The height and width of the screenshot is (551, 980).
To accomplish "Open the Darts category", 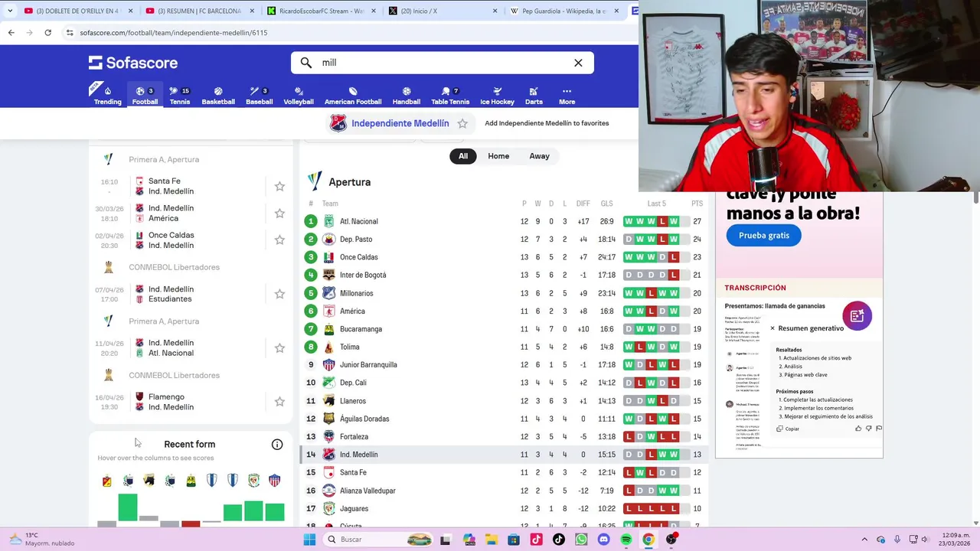I will [x=534, y=96].
